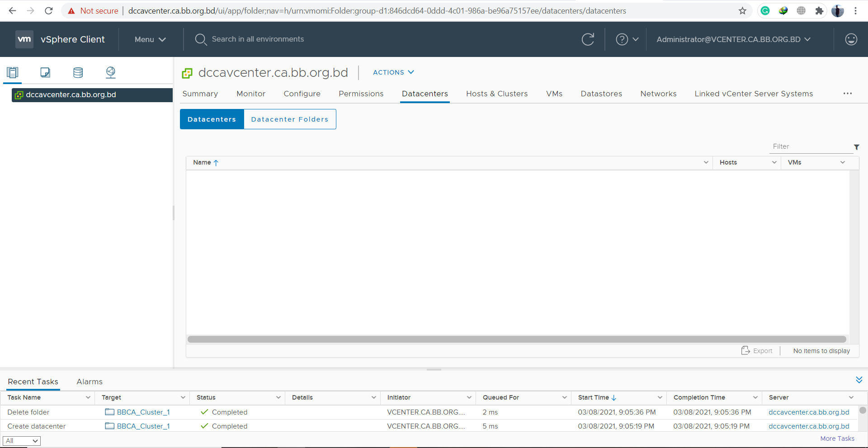Select the Datacenters toggle button
Image resolution: width=868 pixels, height=448 pixels.
pos(212,119)
